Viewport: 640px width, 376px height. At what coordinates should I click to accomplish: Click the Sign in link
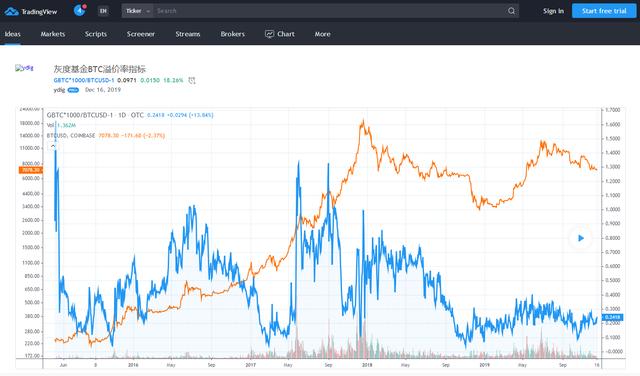(553, 11)
